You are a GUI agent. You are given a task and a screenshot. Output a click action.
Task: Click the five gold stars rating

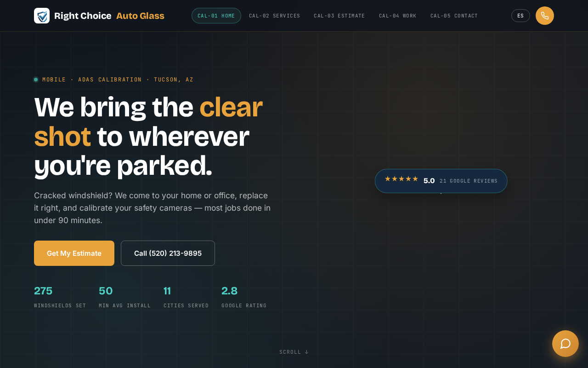401,179
